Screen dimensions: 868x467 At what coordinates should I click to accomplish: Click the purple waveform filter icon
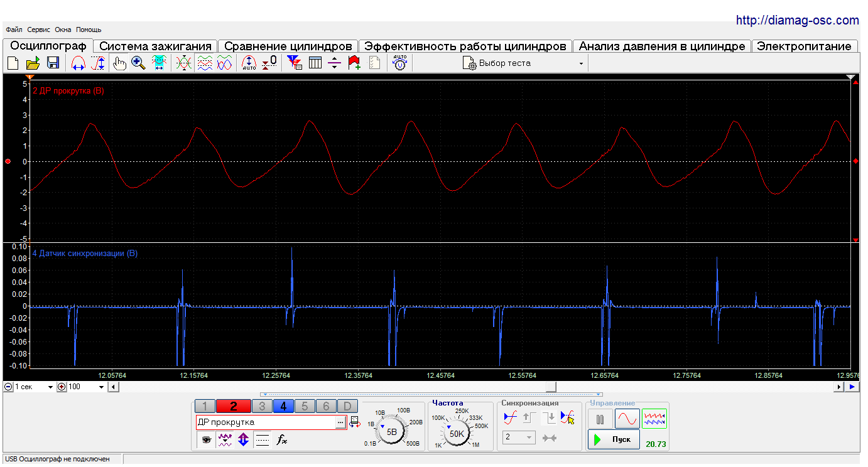225,440
